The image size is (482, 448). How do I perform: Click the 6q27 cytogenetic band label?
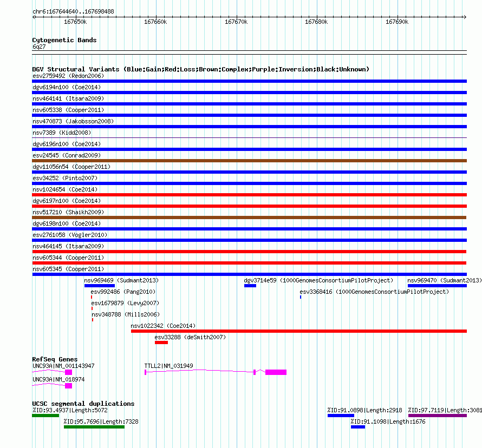pos(39,47)
